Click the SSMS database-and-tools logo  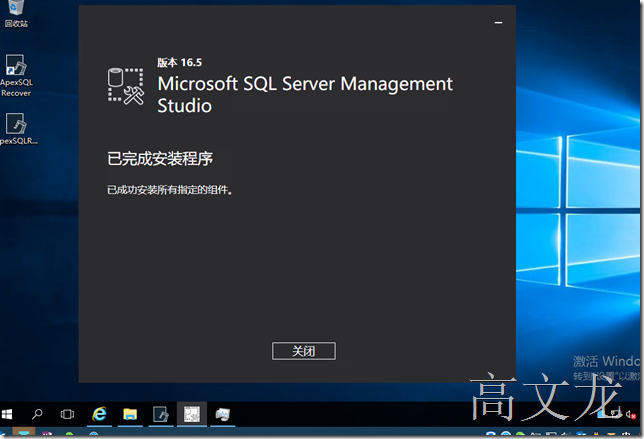[126, 86]
